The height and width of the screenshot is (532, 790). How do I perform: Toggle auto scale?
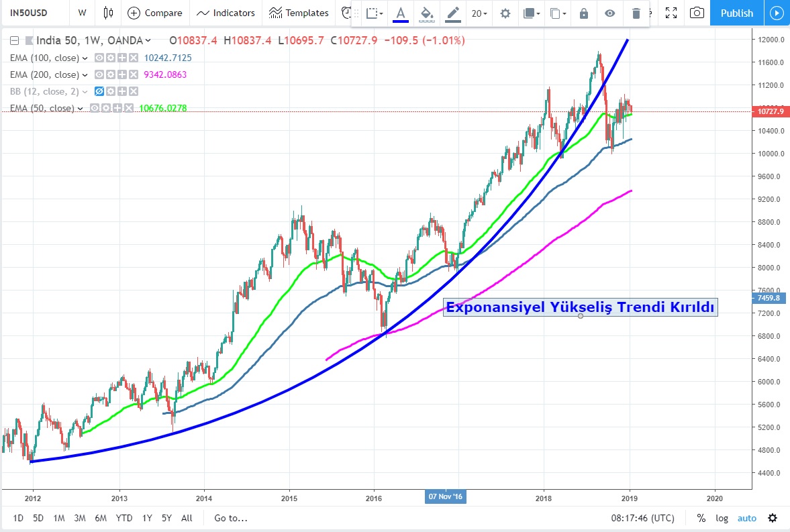coord(746,518)
